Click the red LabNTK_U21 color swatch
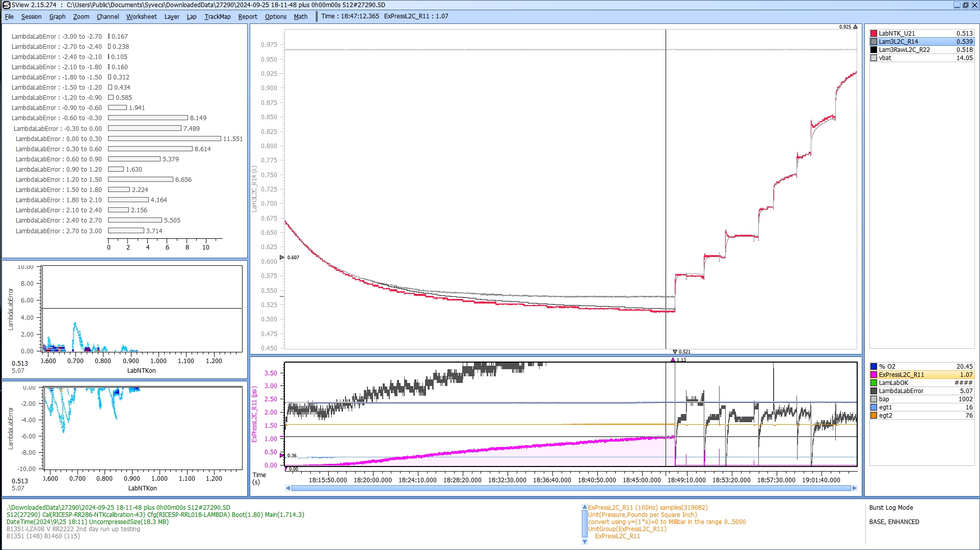Viewport: 980px width, 550px height. (x=873, y=34)
